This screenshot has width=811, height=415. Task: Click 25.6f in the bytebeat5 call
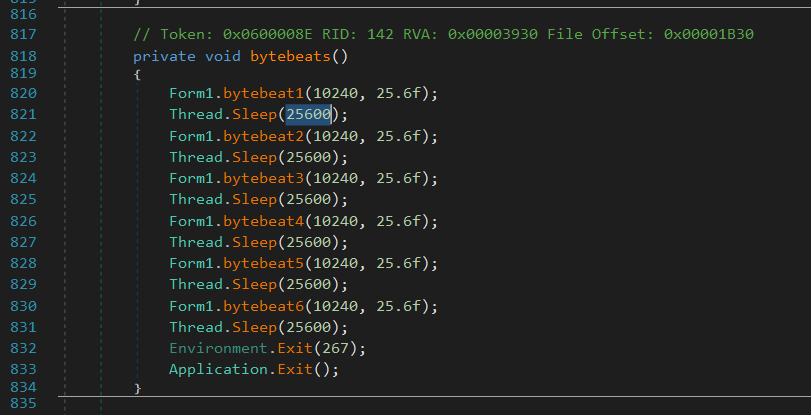click(399, 264)
